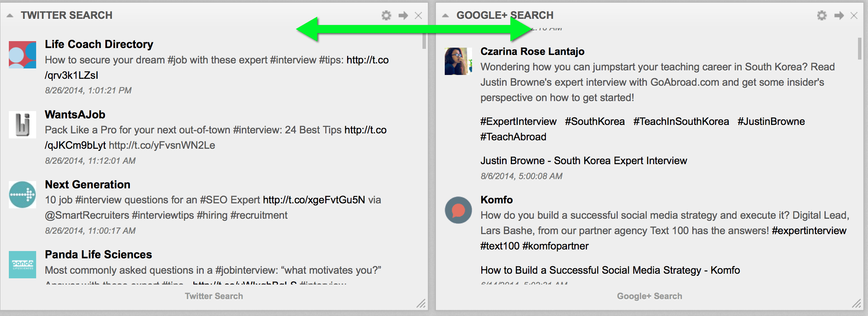
Task: Open Justin Browne - South Korea Expert Interview link
Action: (x=584, y=161)
